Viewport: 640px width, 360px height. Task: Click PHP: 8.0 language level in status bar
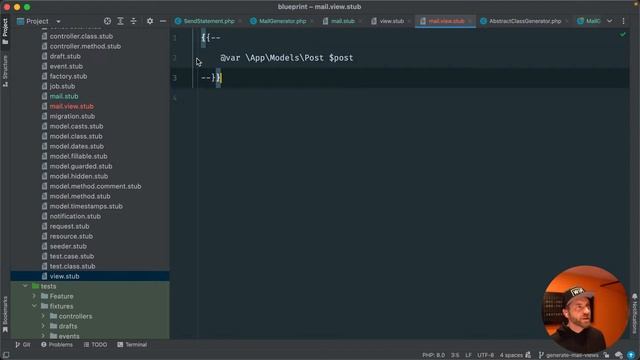[x=433, y=355]
